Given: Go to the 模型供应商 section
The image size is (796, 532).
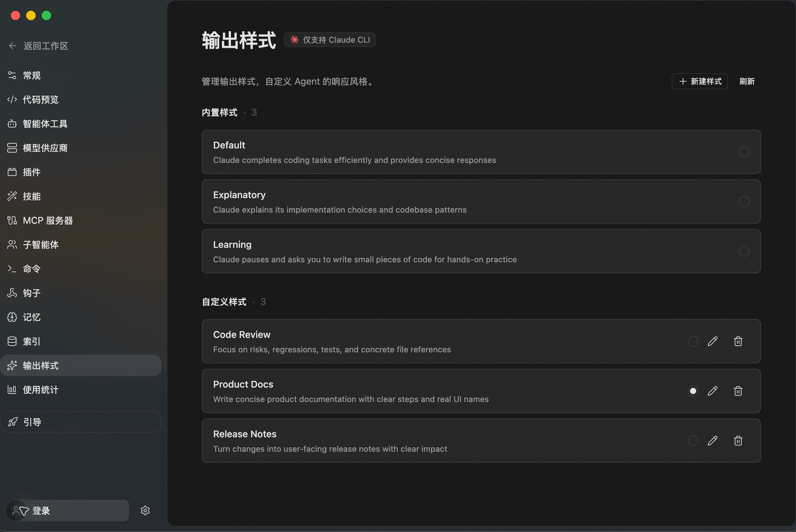Looking at the screenshot, I should click(x=81, y=148).
